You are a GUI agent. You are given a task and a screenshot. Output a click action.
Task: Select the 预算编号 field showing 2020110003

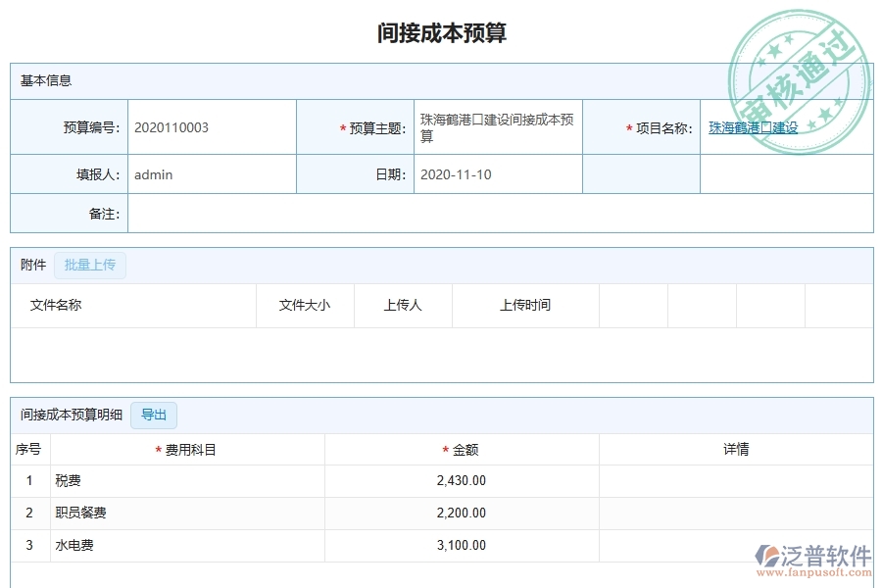click(212, 126)
